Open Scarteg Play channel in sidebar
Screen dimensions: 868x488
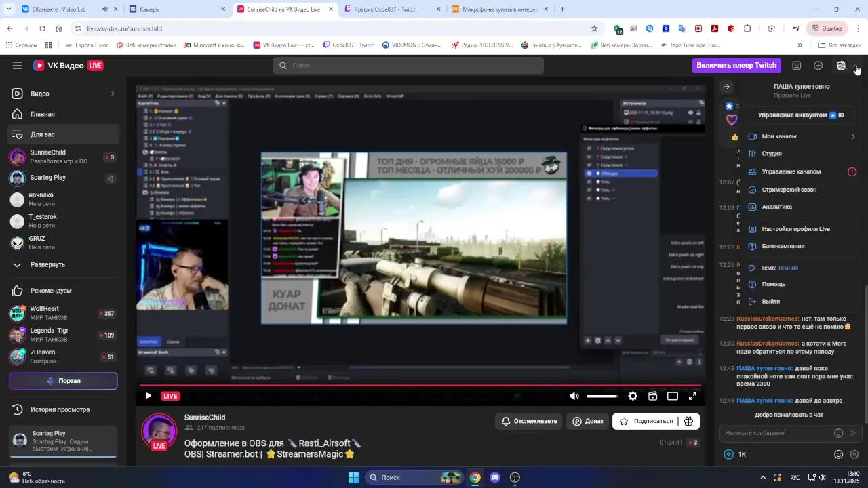pyautogui.click(x=64, y=178)
